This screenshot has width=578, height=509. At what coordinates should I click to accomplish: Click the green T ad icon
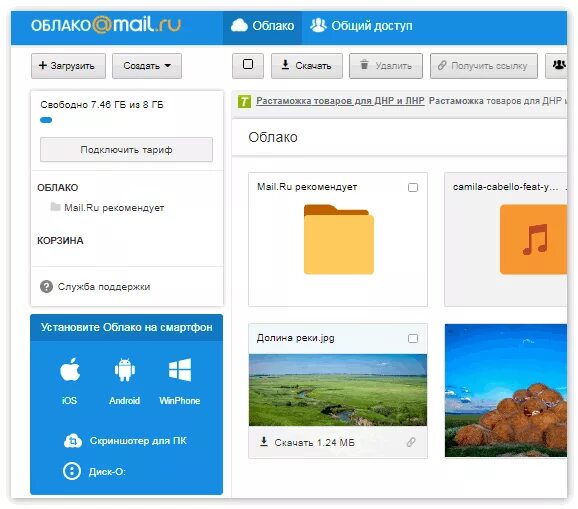(244, 101)
